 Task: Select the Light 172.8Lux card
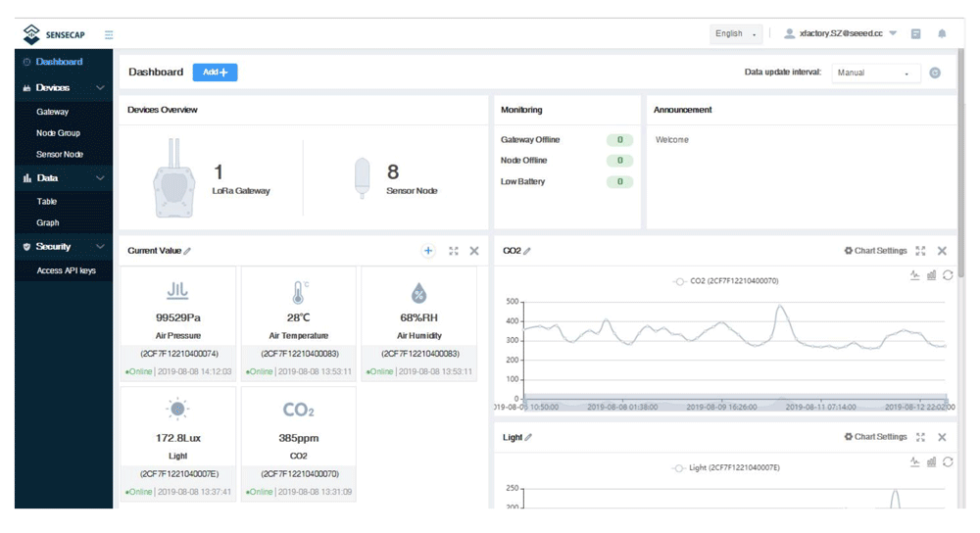(178, 444)
